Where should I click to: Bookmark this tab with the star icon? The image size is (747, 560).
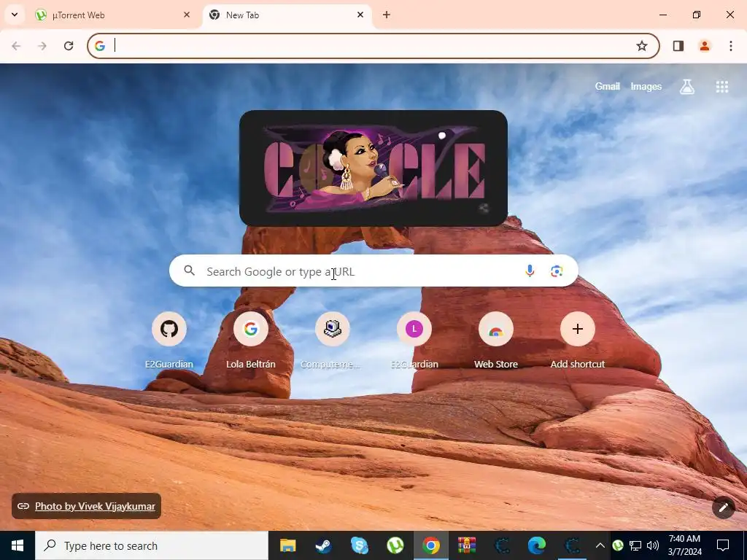click(642, 46)
